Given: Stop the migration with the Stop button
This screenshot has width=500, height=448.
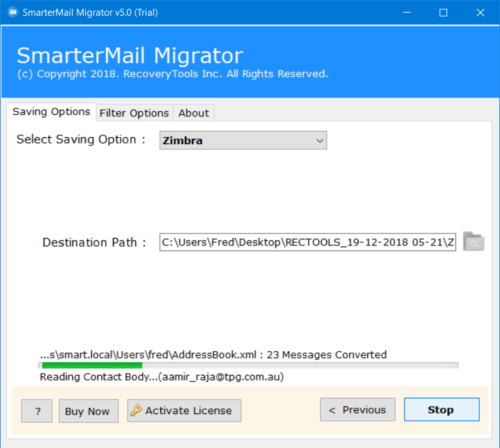Looking at the screenshot, I should coord(442,410).
